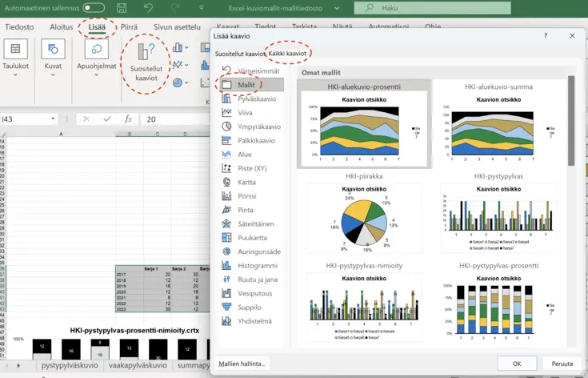Viewport: 588px width, 378px height.
Task: Select the Ympyräkaavio pie chart icon
Action: (226, 127)
